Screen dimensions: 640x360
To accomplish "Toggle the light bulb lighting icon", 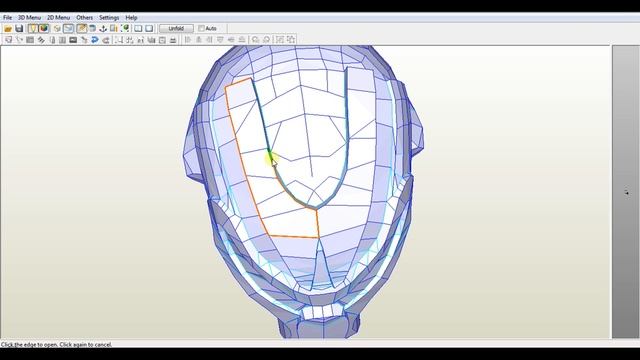I will (x=33, y=29).
